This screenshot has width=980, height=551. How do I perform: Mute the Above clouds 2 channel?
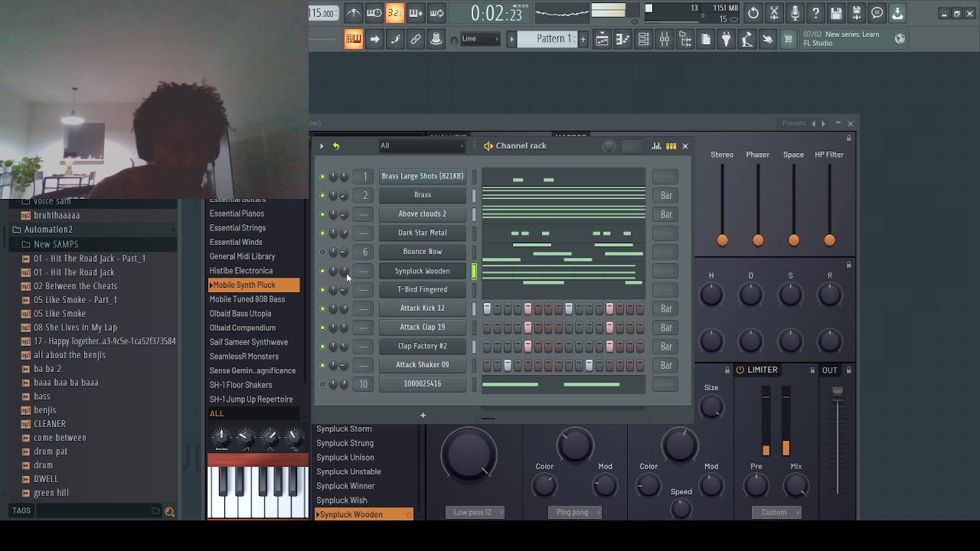coord(322,214)
